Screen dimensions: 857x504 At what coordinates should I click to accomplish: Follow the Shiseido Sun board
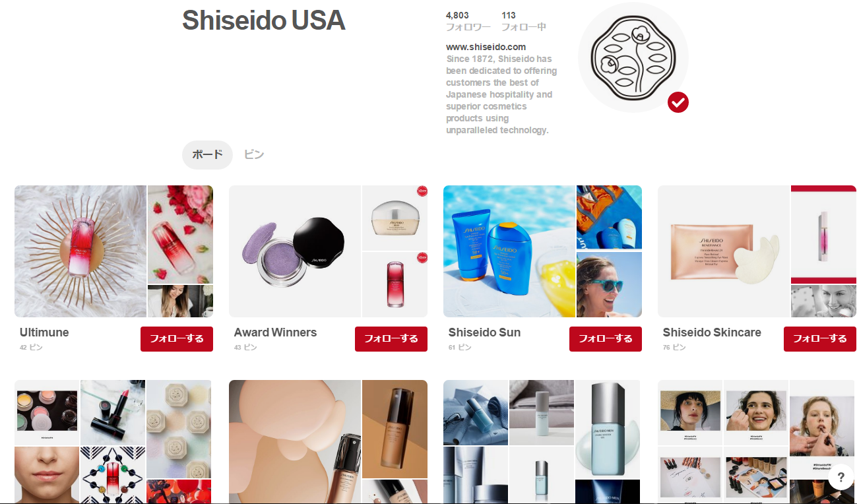(606, 339)
